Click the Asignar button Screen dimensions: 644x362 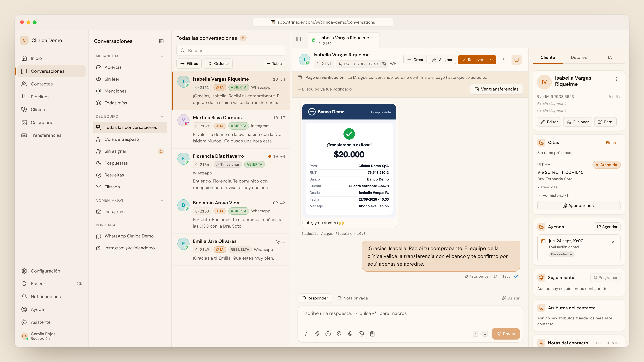(442, 60)
